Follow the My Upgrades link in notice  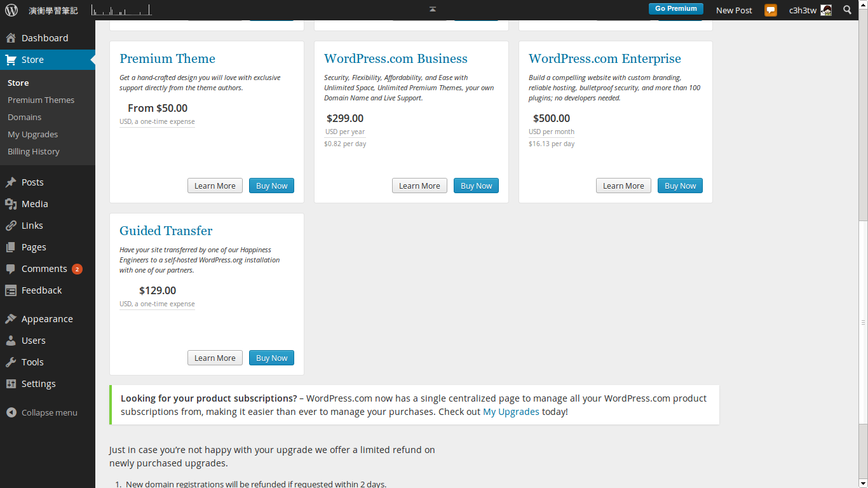click(x=511, y=412)
